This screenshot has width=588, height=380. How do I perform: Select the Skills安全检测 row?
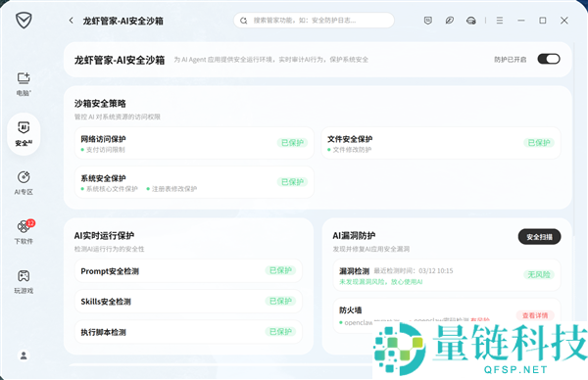[188, 302]
